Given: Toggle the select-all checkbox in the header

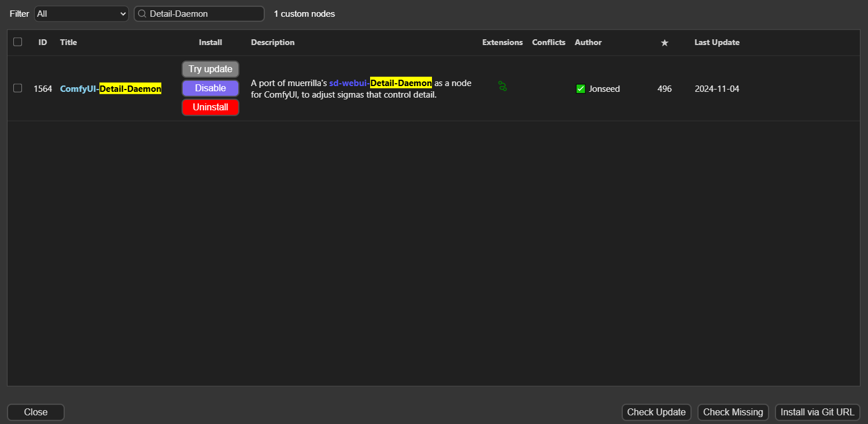Looking at the screenshot, I should [18, 42].
